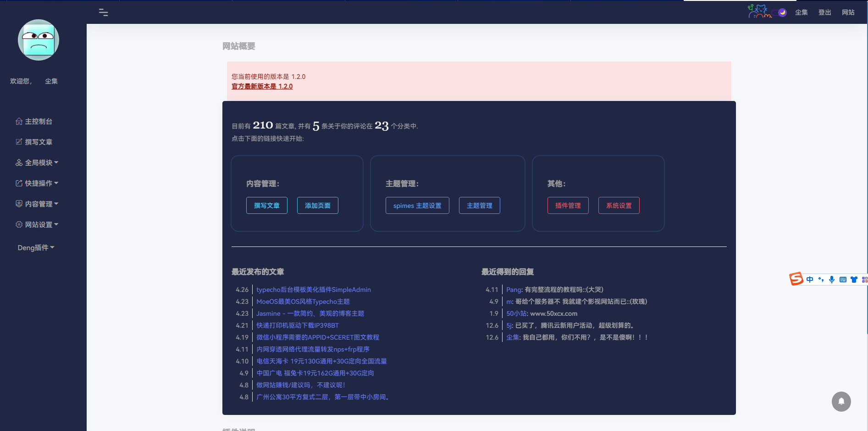Click the colorful cat logo in header
Image resolution: width=868 pixels, height=431 pixels.
759,11
